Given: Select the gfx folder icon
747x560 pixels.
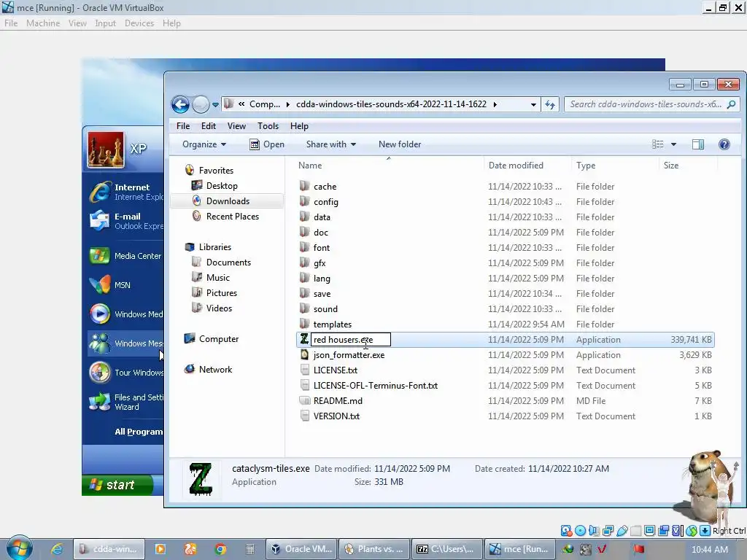Looking at the screenshot, I should (304, 262).
